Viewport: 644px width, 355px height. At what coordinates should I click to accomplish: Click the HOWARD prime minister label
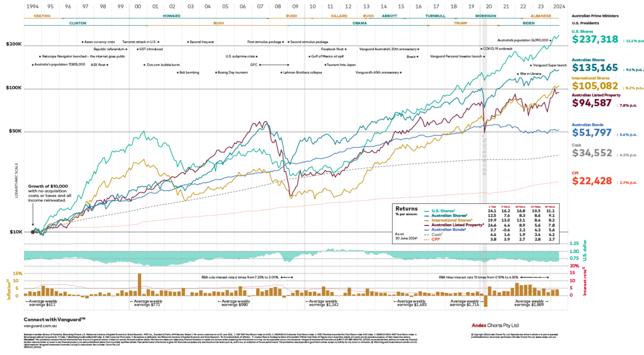pos(172,16)
